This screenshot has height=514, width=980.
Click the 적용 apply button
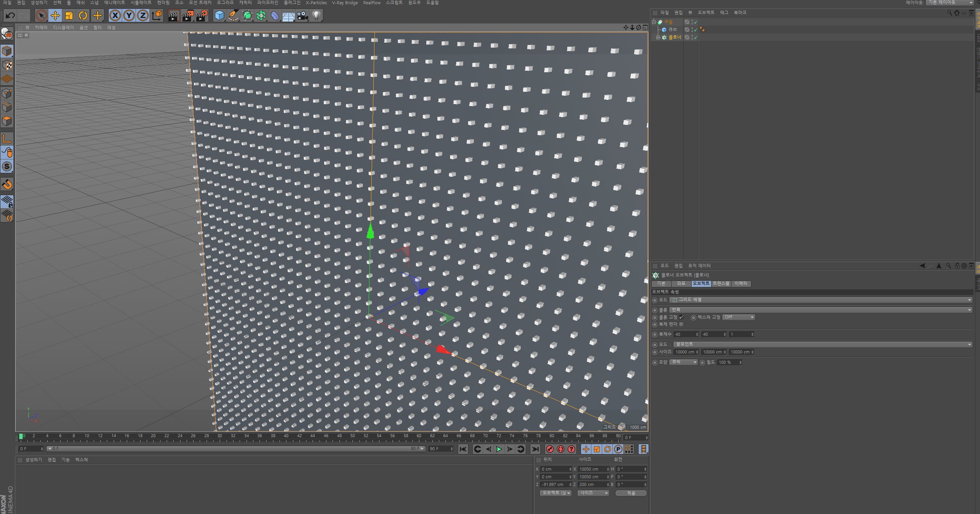tap(631, 493)
